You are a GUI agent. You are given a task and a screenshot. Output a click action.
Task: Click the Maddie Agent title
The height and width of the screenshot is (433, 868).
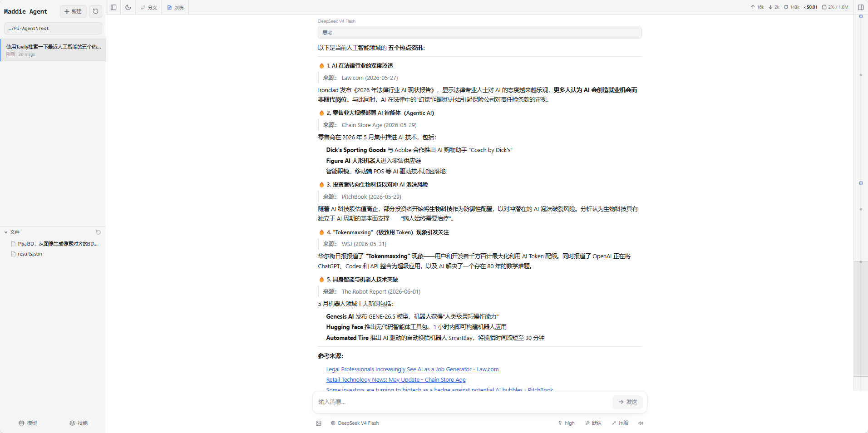coord(25,11)
